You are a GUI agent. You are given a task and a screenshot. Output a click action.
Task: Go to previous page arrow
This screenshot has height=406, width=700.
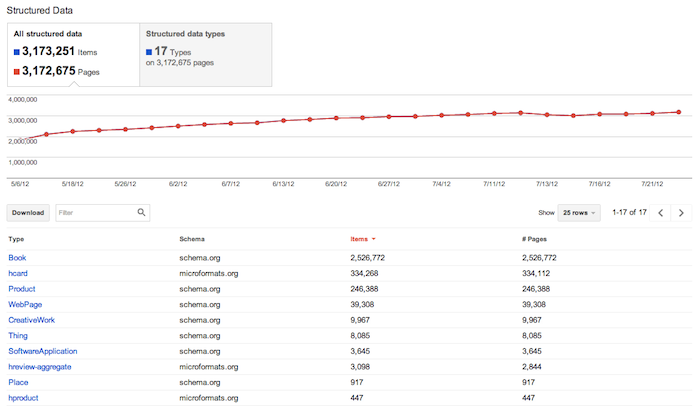click(660, 213)
